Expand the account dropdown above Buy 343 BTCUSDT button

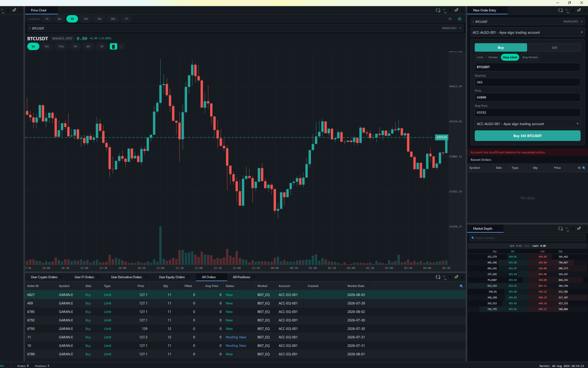click(x=527, y=124)
